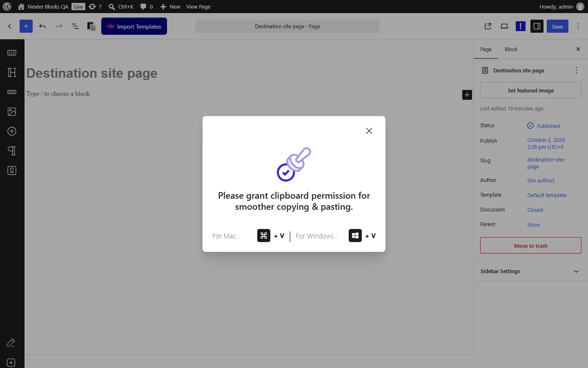588x368 pixels.
Task: Click Set featured image button
Action: pyautogui.click(x=531, y=90)
